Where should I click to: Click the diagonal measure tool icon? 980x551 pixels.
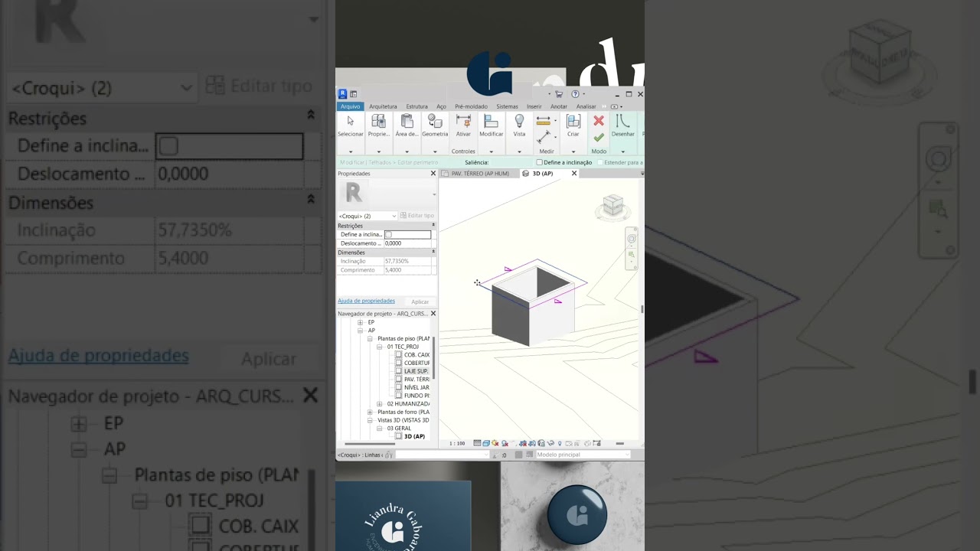pos(544,137)
